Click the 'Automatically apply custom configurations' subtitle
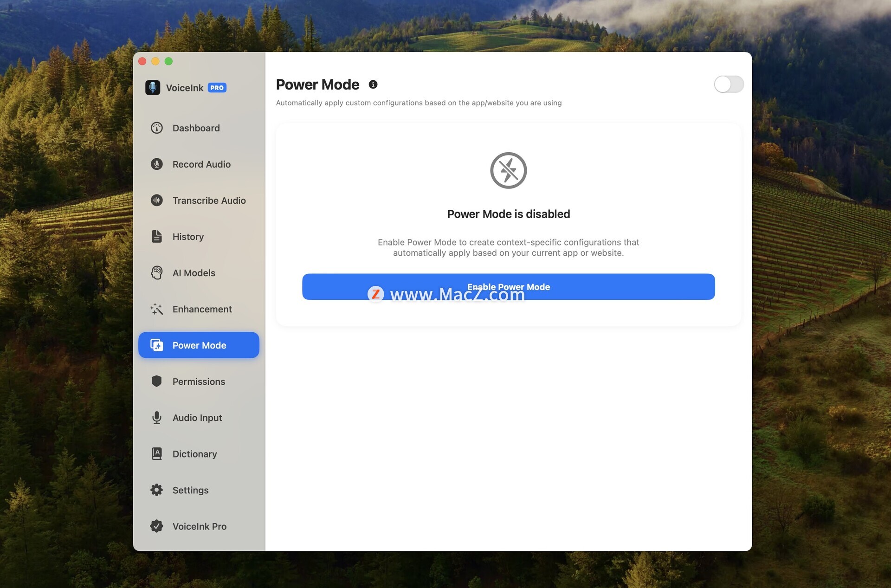891x588 pixels. [x=419, y=103]
